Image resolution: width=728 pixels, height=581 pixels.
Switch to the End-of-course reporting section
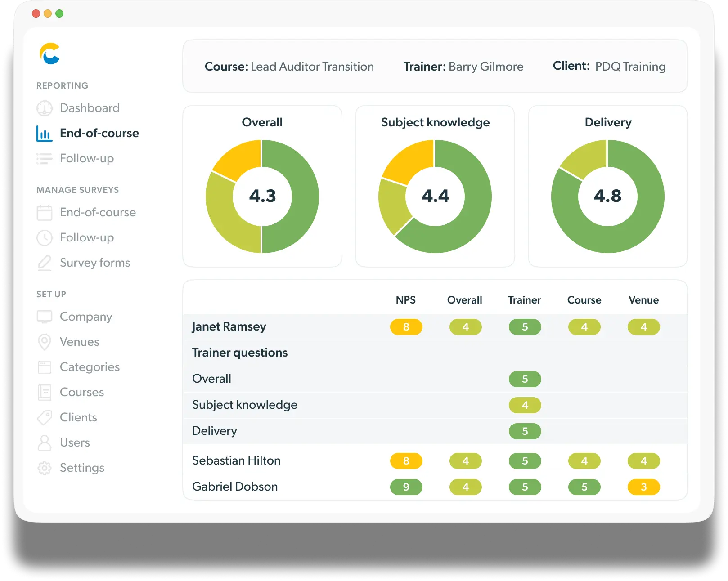[x=99, y=133]
